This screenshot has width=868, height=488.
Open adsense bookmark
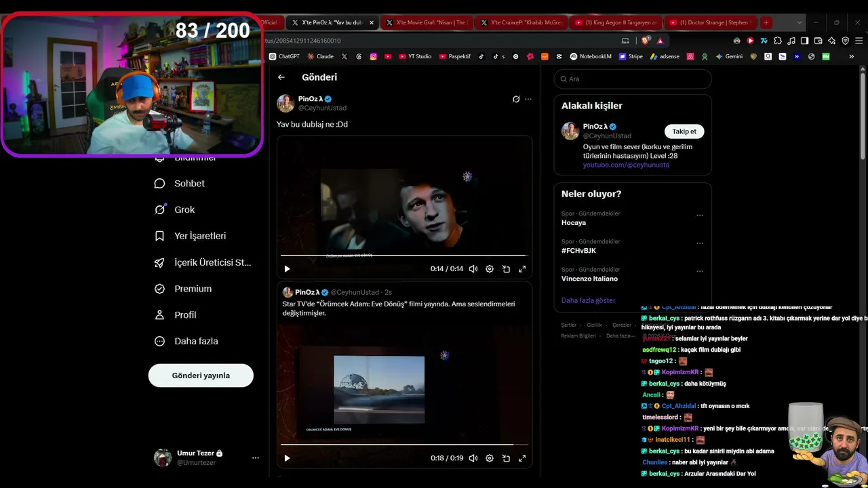(x=665, y=56)
